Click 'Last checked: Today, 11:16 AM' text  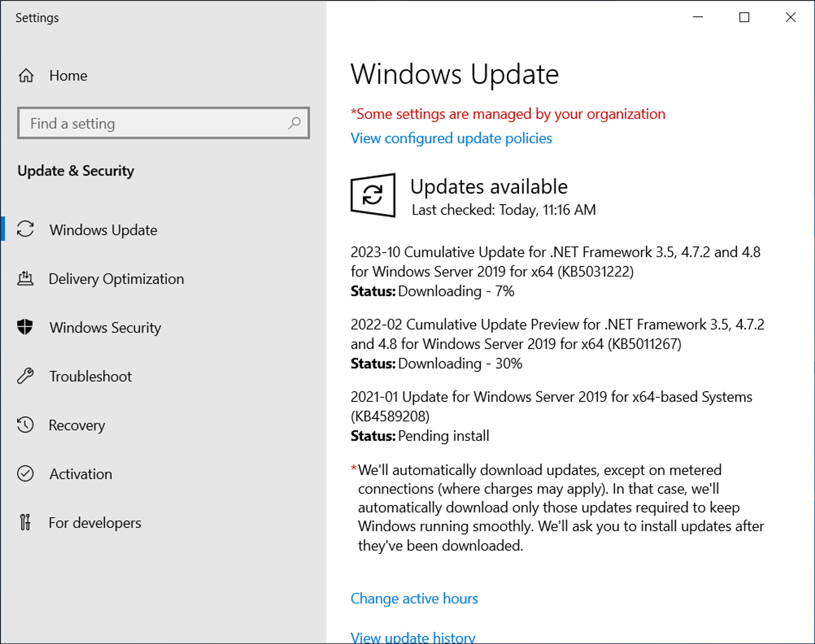[504, 210]
